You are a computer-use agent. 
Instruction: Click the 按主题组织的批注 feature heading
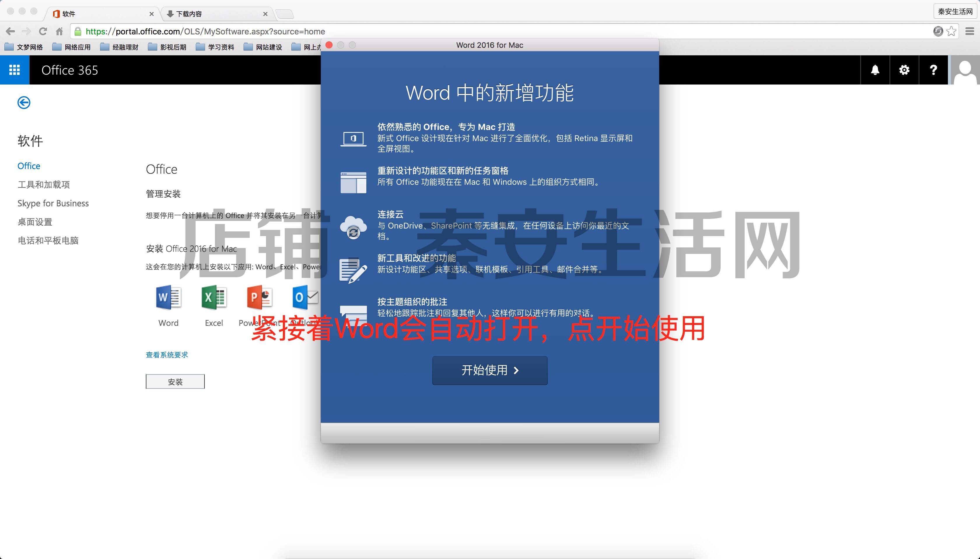(x=412, y=302)
